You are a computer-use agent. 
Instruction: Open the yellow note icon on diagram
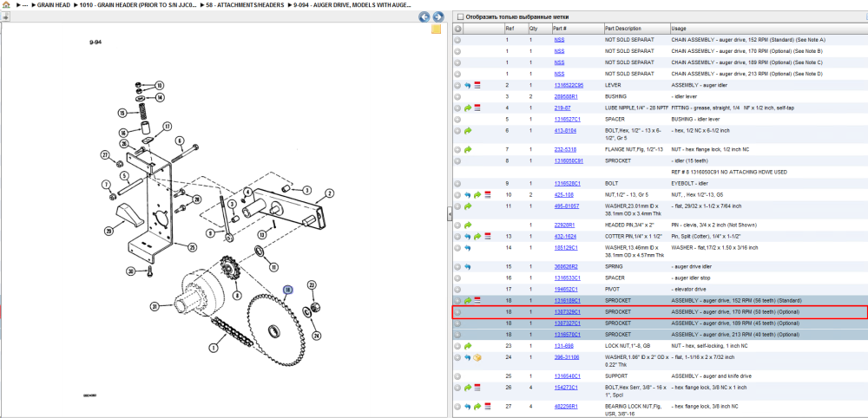(x=437, y=29)
